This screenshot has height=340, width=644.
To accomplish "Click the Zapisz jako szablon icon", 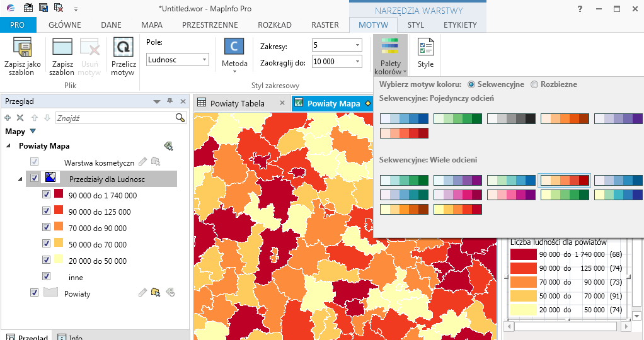I will (x=22, y=47).
